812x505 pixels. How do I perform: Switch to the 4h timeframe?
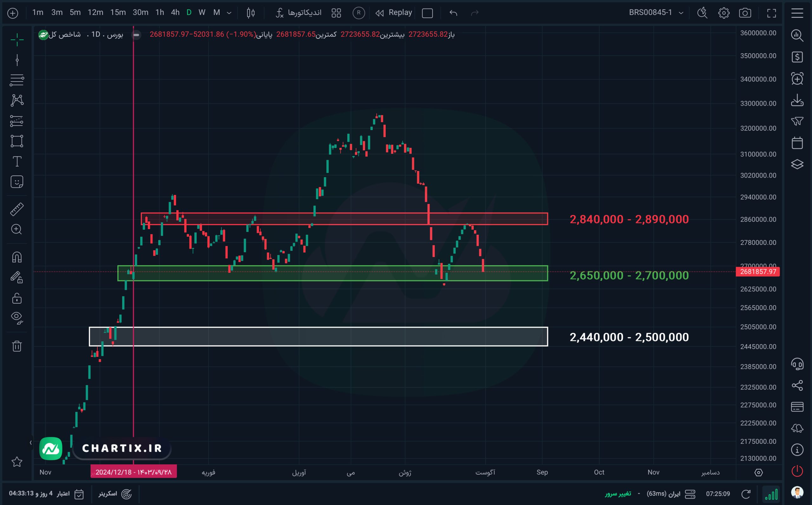(175, 13)
